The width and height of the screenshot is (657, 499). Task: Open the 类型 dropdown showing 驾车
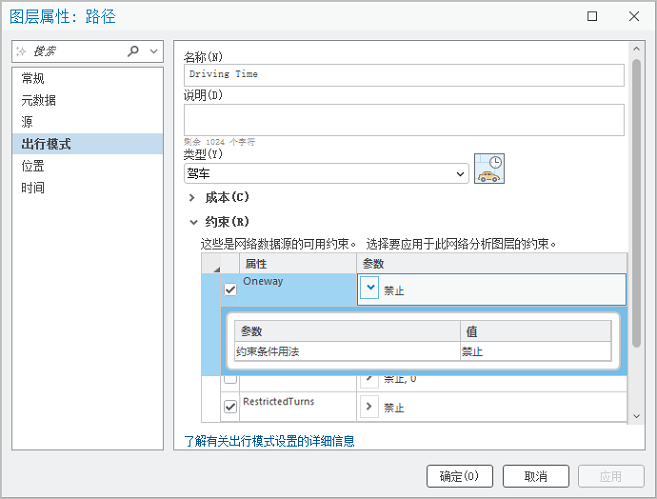point(325,174)
